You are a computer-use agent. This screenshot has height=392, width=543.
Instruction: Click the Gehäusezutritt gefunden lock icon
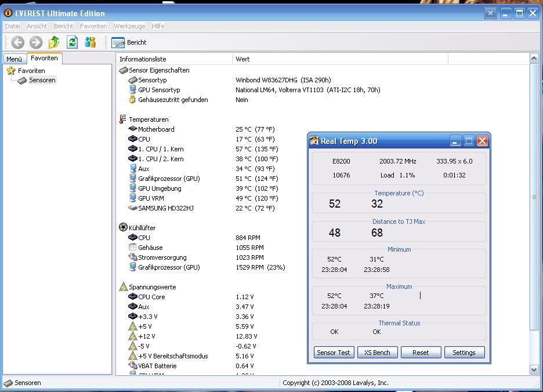click(x=132, y=99)
